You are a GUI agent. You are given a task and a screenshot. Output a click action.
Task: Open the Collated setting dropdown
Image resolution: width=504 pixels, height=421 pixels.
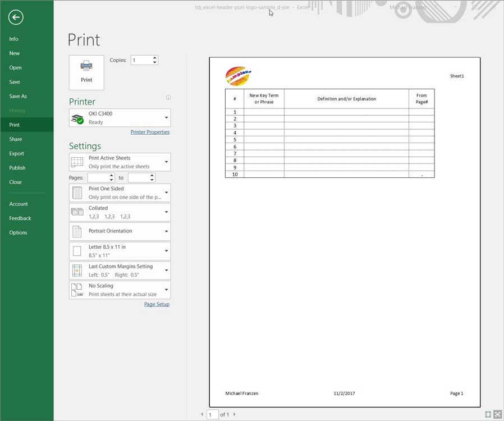click(120, 212)
